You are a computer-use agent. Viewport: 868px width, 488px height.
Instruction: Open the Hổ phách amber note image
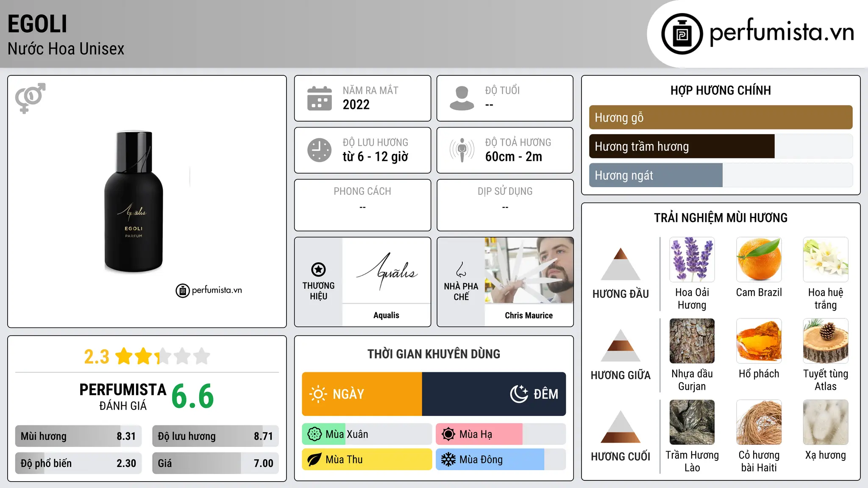pos(759,341)
